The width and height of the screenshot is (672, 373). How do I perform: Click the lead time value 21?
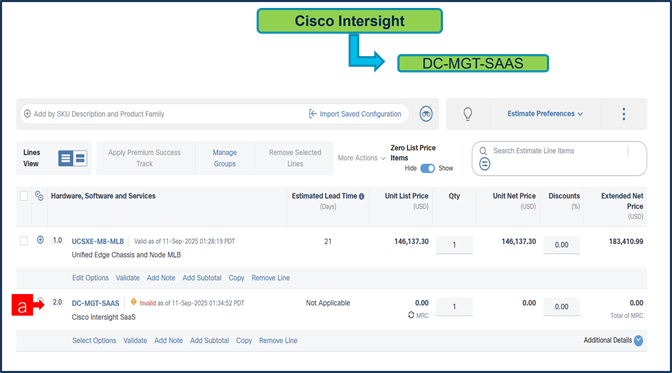[328, 241]
